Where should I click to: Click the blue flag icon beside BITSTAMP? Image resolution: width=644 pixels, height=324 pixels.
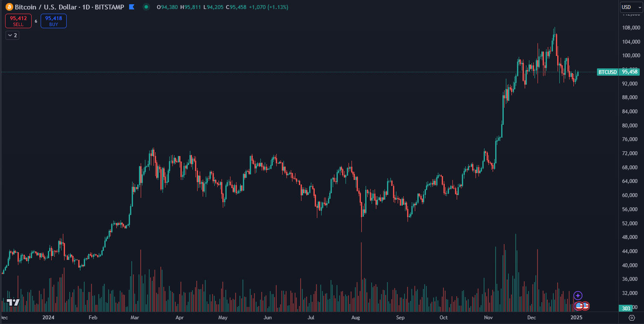coord(131,7)
